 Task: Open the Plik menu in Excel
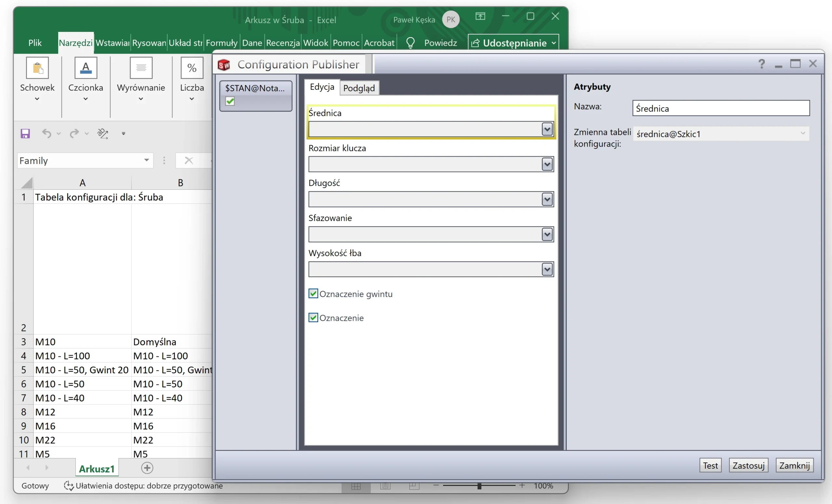pyautogui.click(x=35, y=43)
